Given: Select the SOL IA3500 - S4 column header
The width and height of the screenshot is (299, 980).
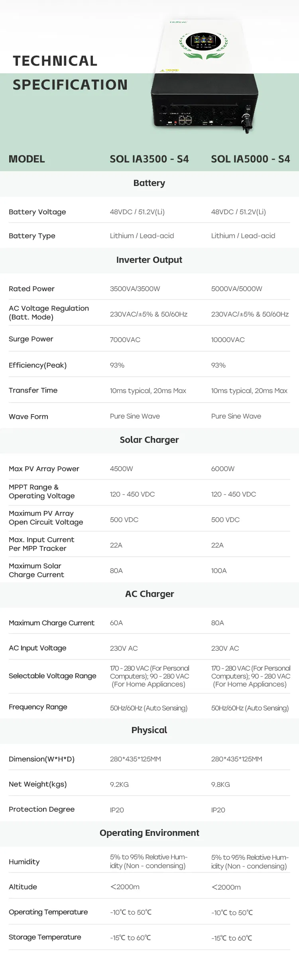Looking at the screenshot, I should click(x=149, y=159).
